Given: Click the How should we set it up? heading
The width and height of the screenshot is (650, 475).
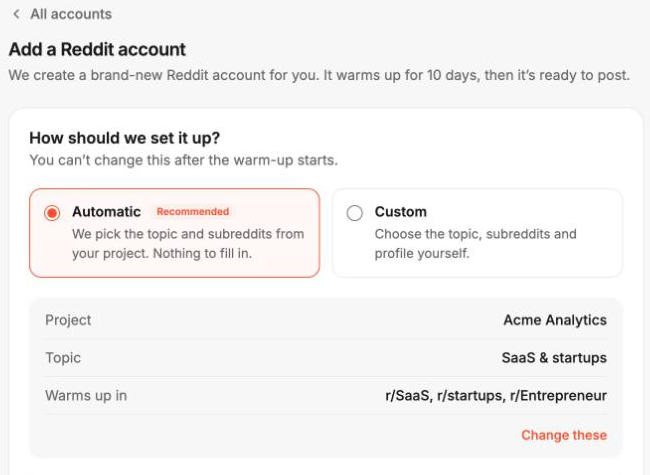Looking at the screenshot, I should (x=124, y=138).
